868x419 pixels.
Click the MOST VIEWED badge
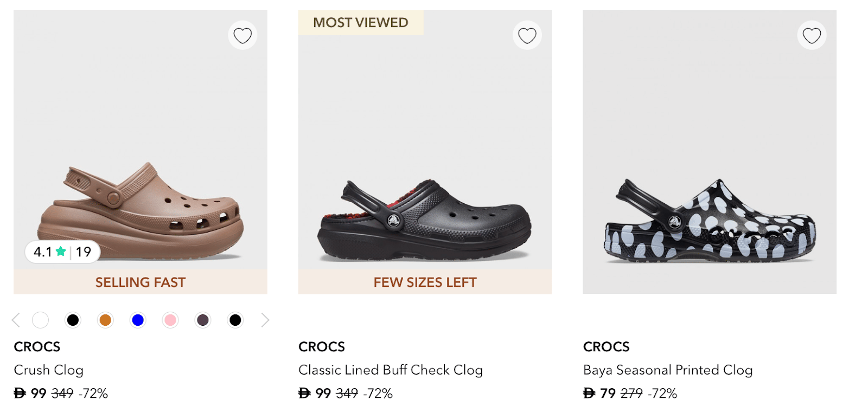361,23
